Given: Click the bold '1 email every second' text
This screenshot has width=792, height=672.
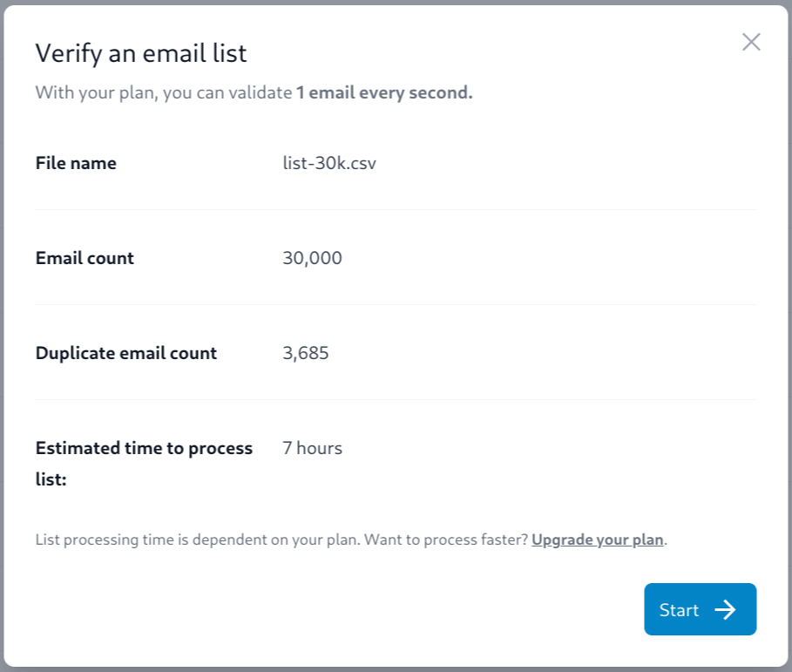Looking at the screenshot, I should click(x=384, y=92).
